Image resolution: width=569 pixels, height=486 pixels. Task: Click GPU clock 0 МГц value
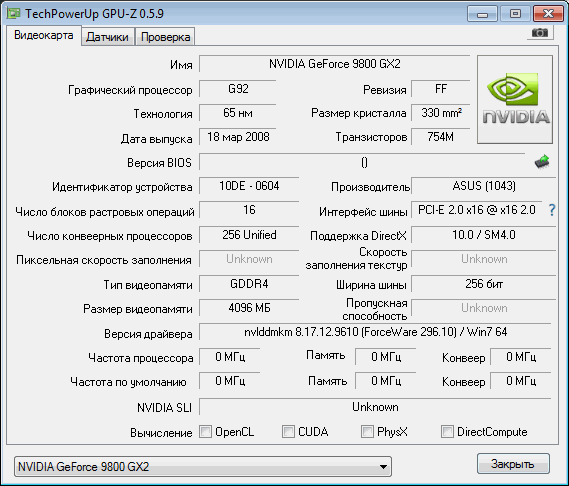(x=229, y=357)
